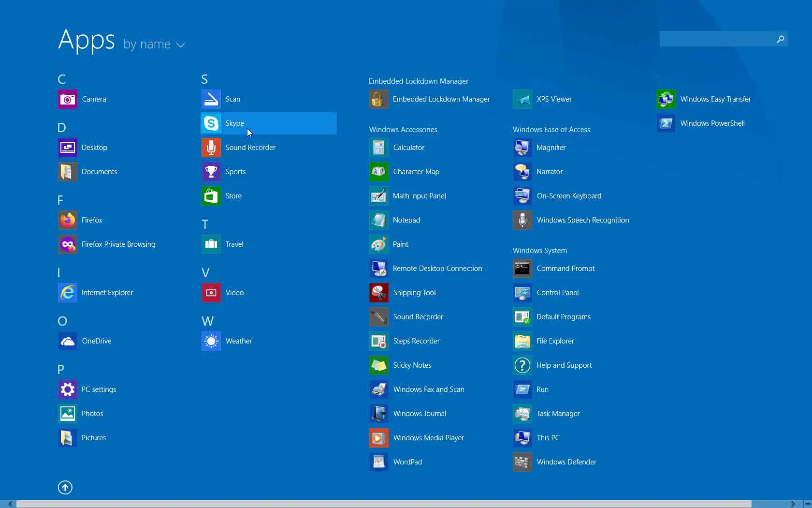Launch the WordPad icon
The height and width of the screenshot is (508, 812).
(379, 462)
